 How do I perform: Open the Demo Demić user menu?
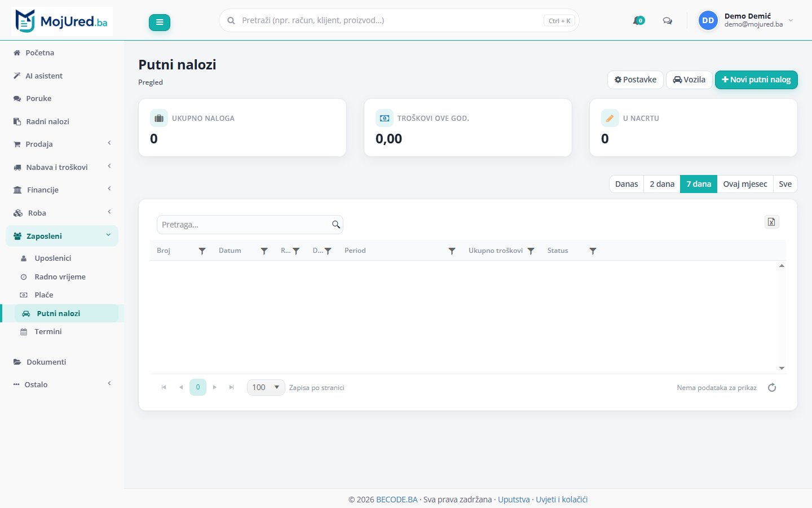tap(745, 20)
